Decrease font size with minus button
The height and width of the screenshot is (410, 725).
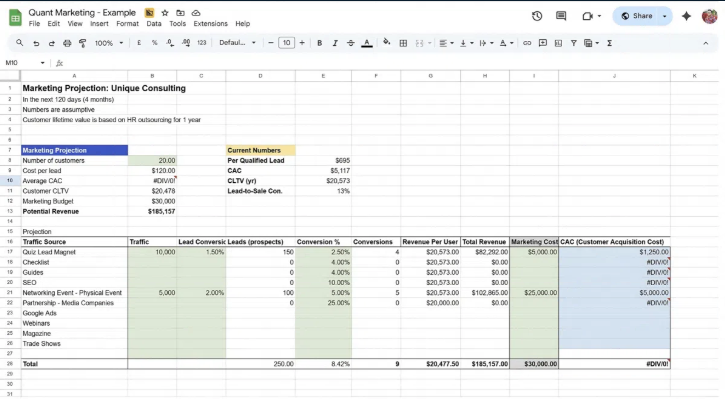[x=271, y=43]
